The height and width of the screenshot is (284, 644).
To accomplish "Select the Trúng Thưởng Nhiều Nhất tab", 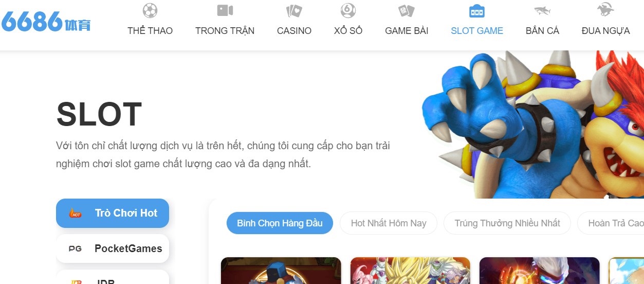I will pos(507,223).
